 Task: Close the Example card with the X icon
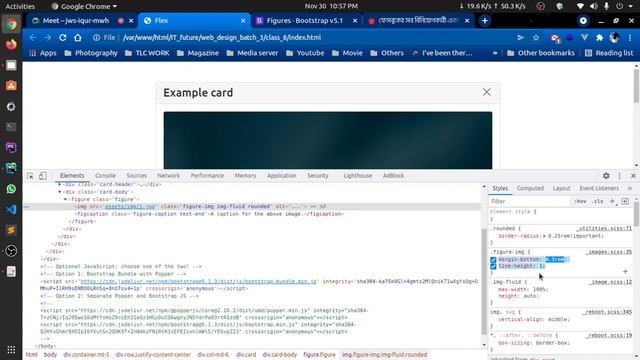click(487, 92)
